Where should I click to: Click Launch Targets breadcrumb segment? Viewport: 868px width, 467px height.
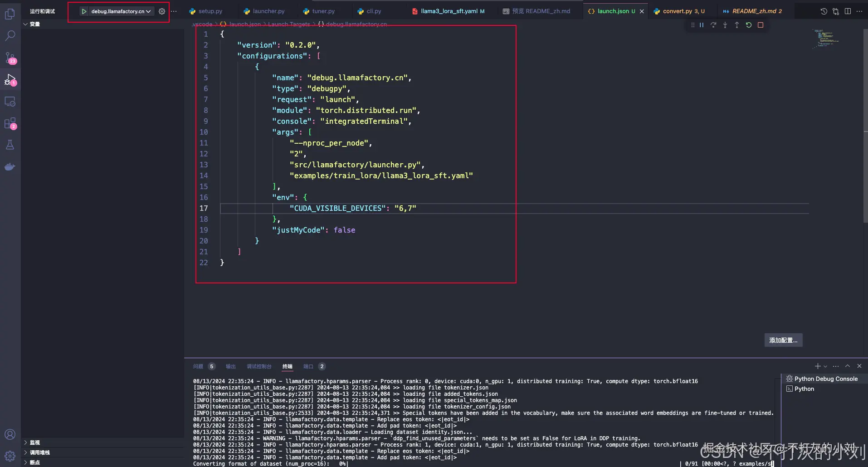(289, 24)
